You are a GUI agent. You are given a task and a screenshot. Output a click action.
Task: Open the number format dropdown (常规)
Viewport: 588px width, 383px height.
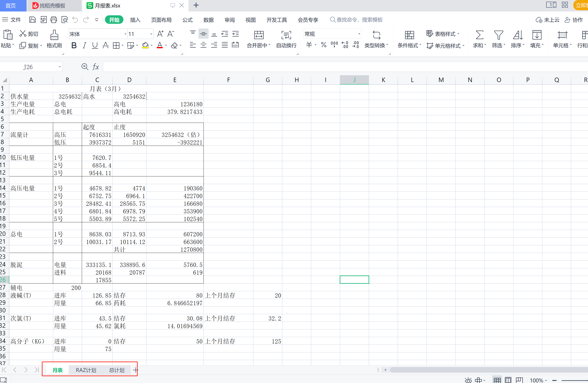coord(359,34)
